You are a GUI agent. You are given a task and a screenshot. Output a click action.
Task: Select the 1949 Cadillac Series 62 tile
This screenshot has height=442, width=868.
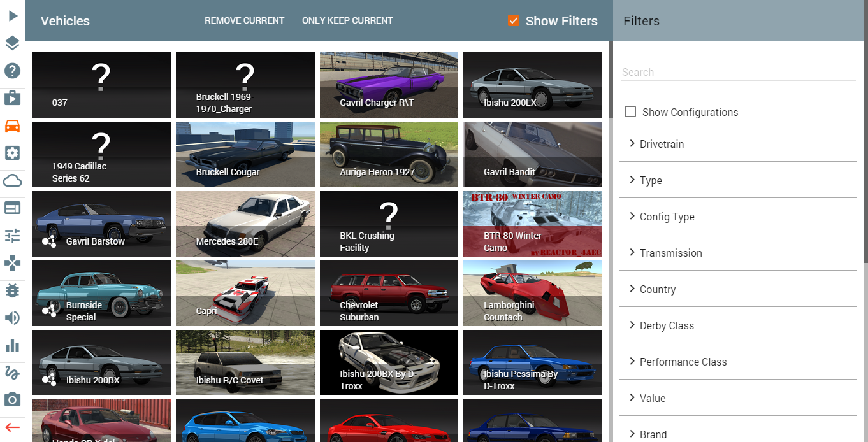pos(101,155)
